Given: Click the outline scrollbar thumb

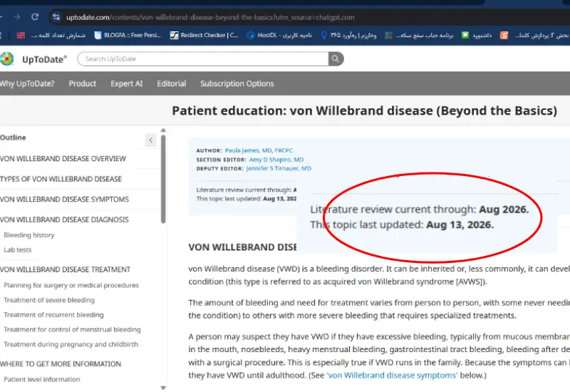Looking at the screenshot, I should [163, 179].
